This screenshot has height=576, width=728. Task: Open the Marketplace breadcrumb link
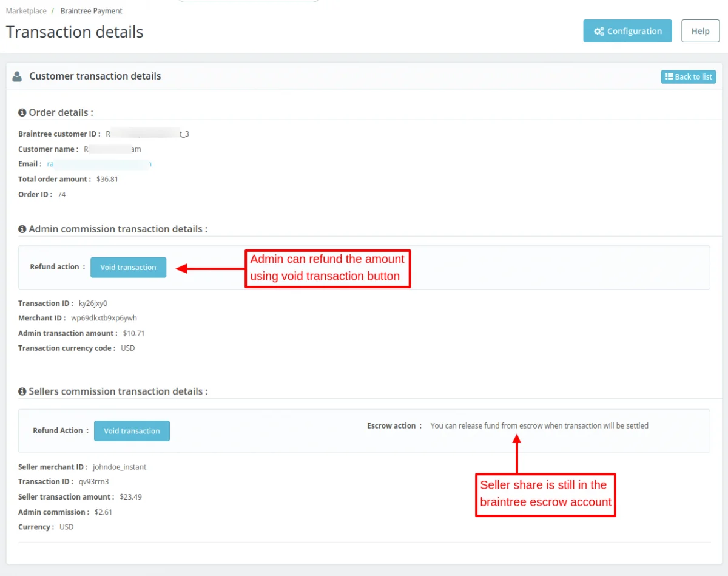26,11
